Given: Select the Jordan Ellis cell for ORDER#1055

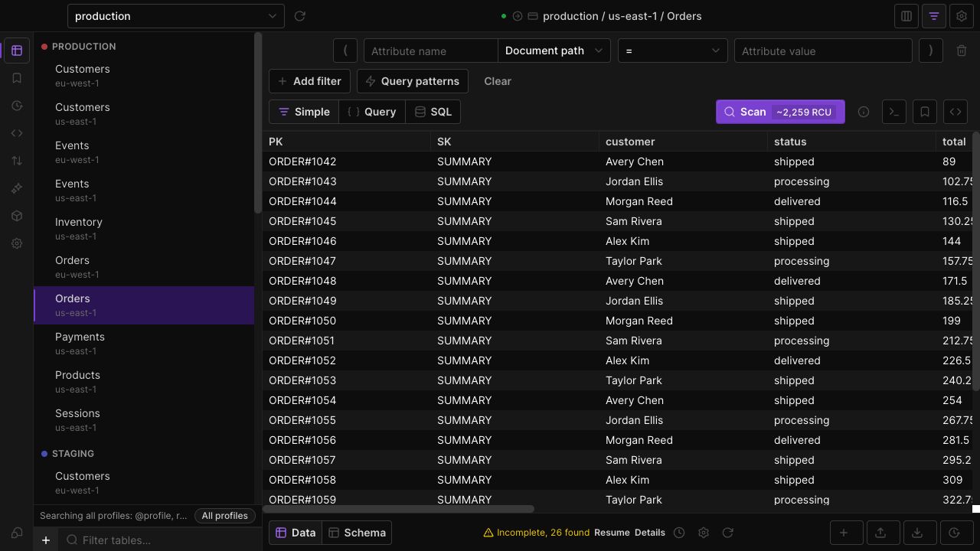Looking at the screenshot, I should pos(684,420).
